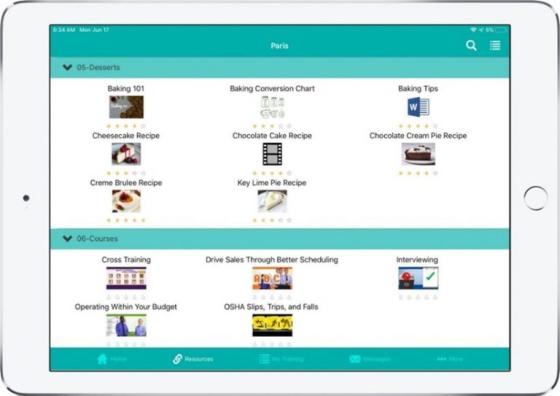Image resolution: width=560 pixels, height=396 pixels.
Task: Collapse the 06-Courses section
Action: pyautogui.click(x=67, y=238)
